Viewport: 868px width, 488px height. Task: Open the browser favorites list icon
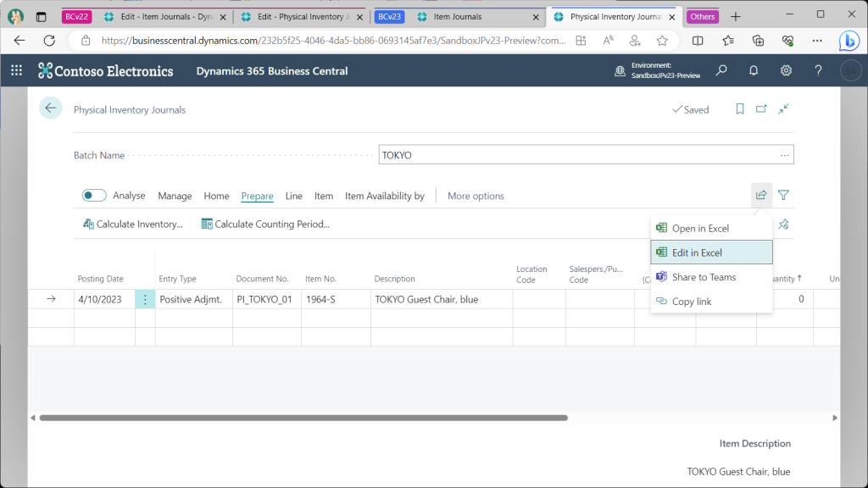[x=728, y=41]
